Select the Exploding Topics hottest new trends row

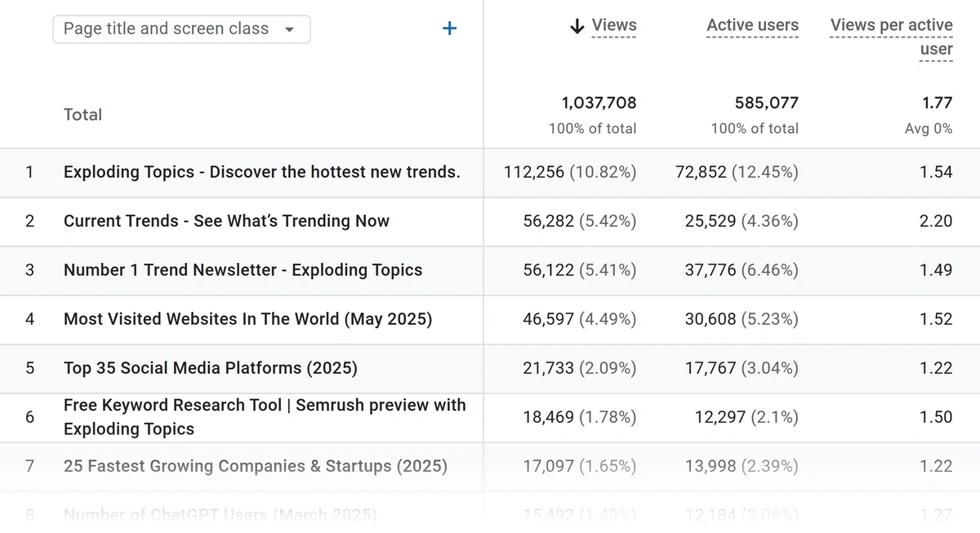[261, 172]
